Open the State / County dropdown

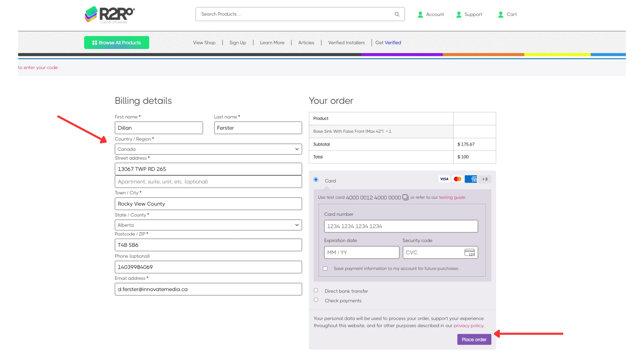(208, 225)
